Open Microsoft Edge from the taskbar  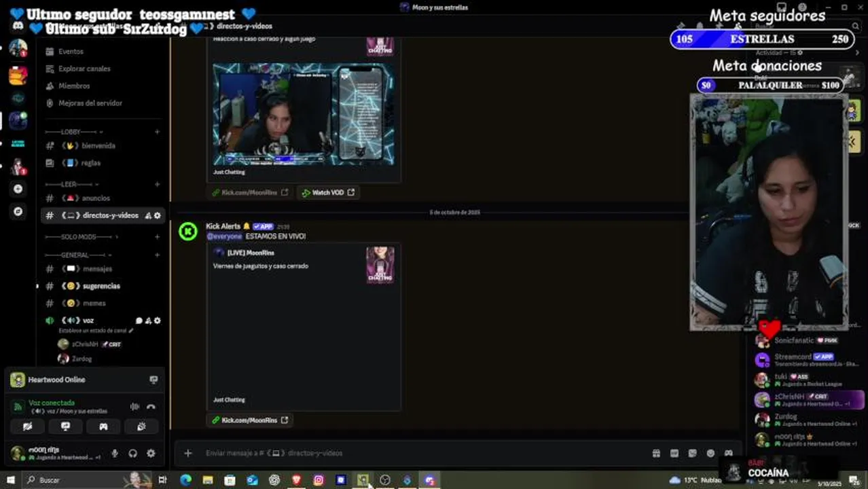point(185,480)
